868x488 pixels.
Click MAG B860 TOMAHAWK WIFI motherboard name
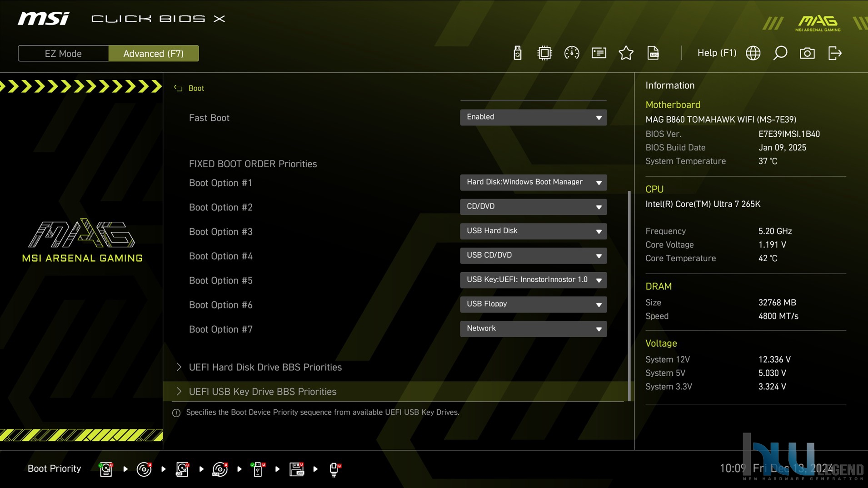pos(721,120)
